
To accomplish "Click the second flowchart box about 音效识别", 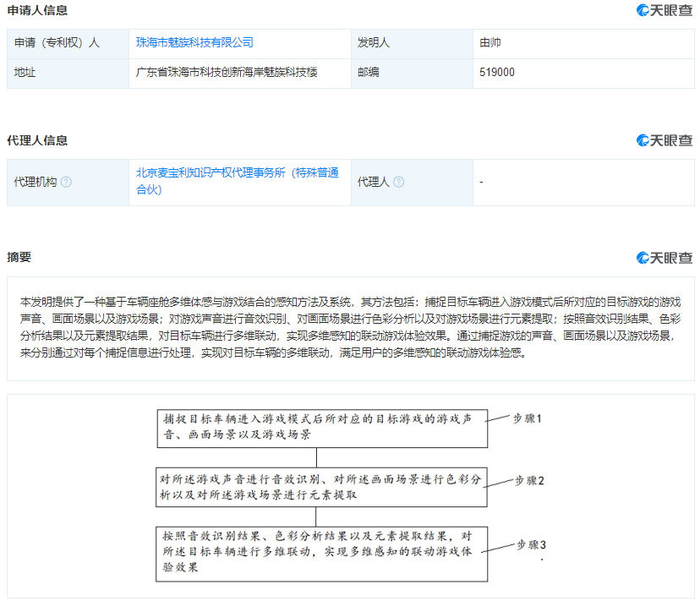I will (321, 487).
